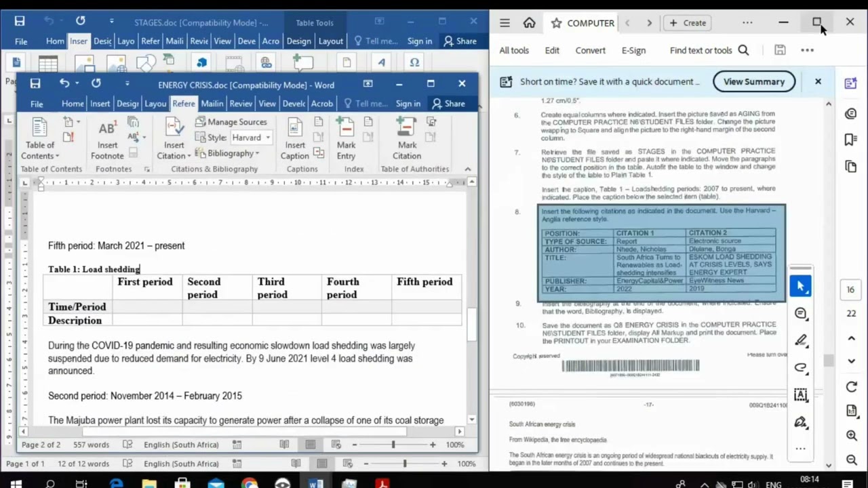Switch to Read Mode in ENERGY CRISIS status bar

pyautogui.click(x=284, y=445)
